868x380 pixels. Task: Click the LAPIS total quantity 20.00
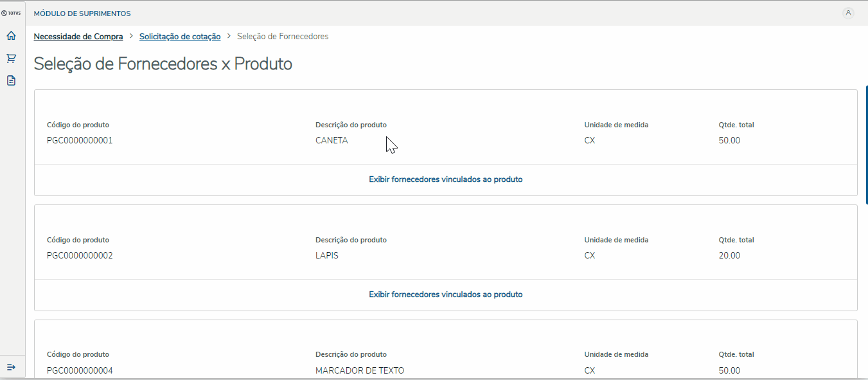(x=729, y=255)
